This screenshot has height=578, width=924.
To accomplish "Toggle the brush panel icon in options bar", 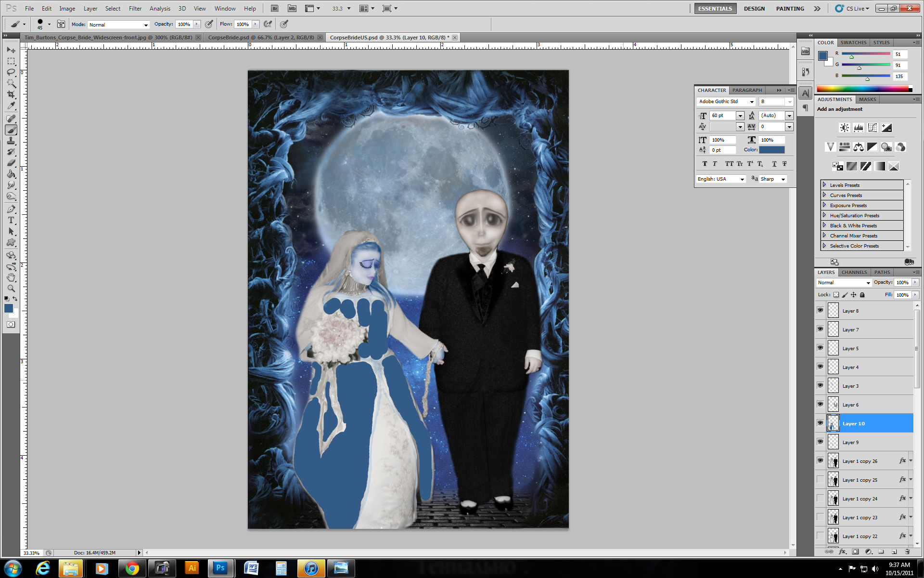I will click(61, 24).
